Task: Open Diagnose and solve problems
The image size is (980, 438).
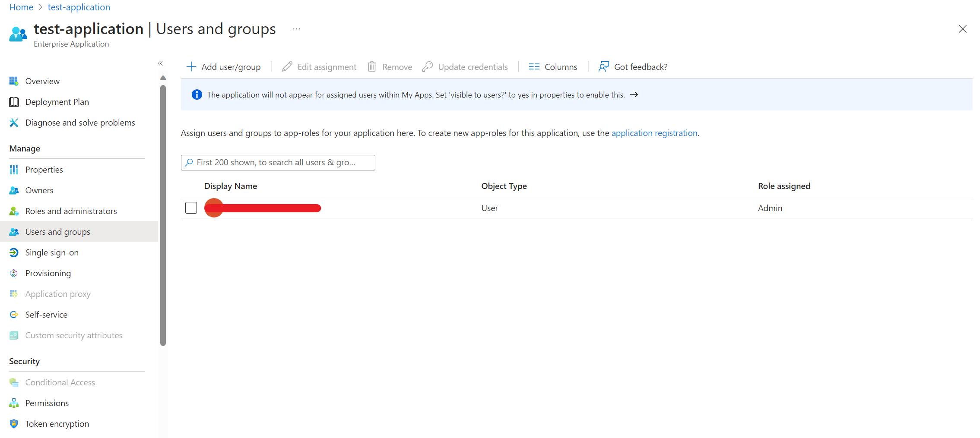Action: (x=80, y=123)
